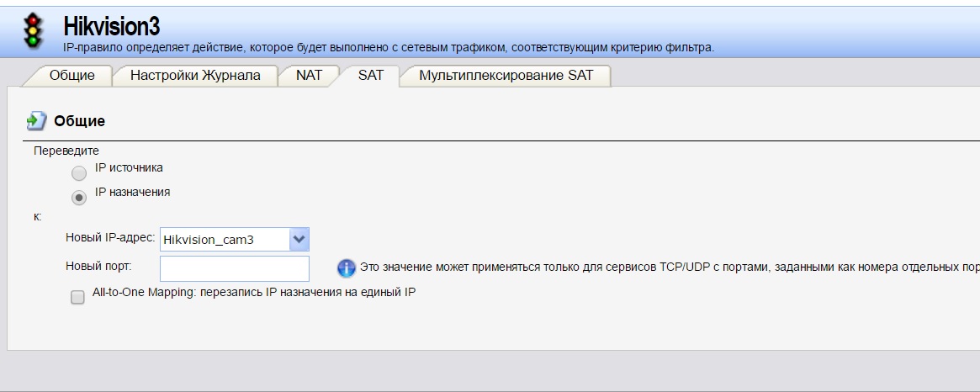
Task: Switch to the NAT tab
Action: [309, 76]
